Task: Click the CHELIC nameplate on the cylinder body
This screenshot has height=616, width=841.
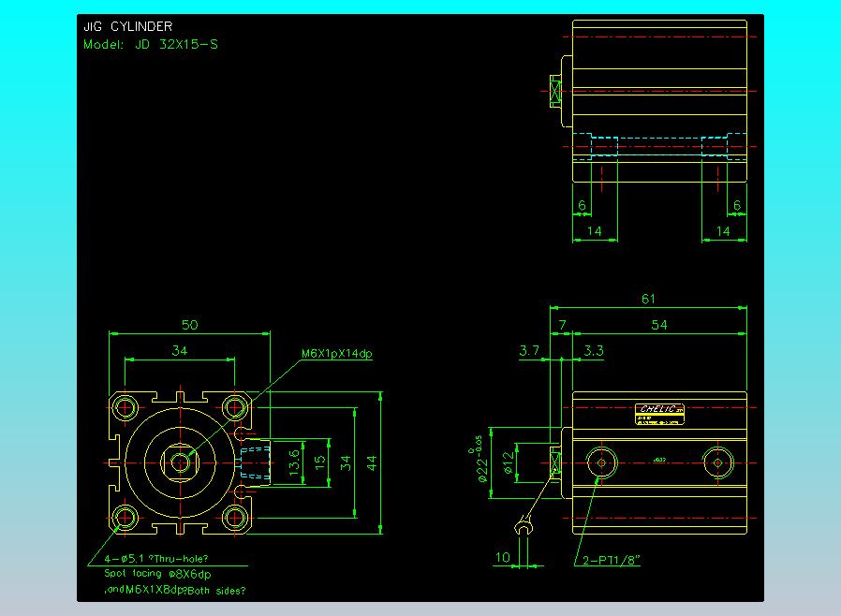Action: tap(659, 414)
